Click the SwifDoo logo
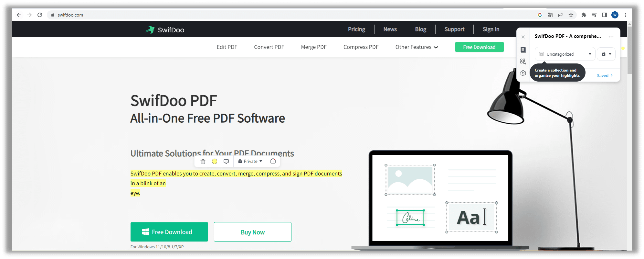This screenshot has height=259, width=644. coord(164,30)
